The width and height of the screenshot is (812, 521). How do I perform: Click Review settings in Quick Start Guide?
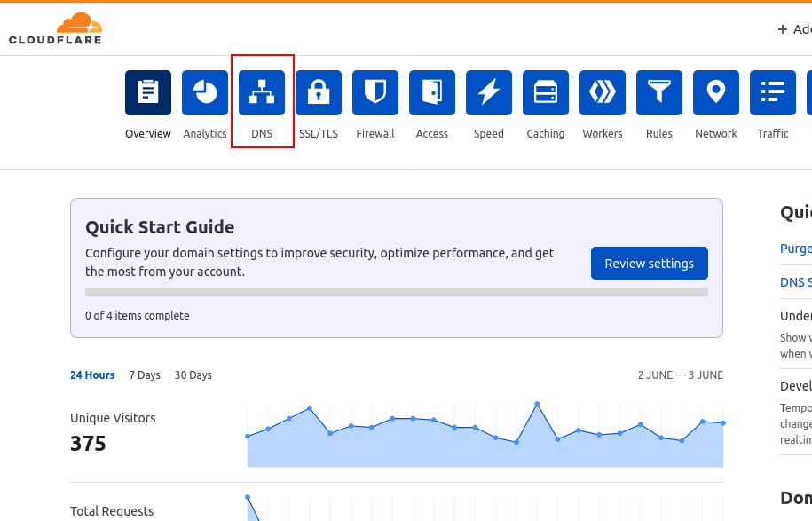coord(649,263)
